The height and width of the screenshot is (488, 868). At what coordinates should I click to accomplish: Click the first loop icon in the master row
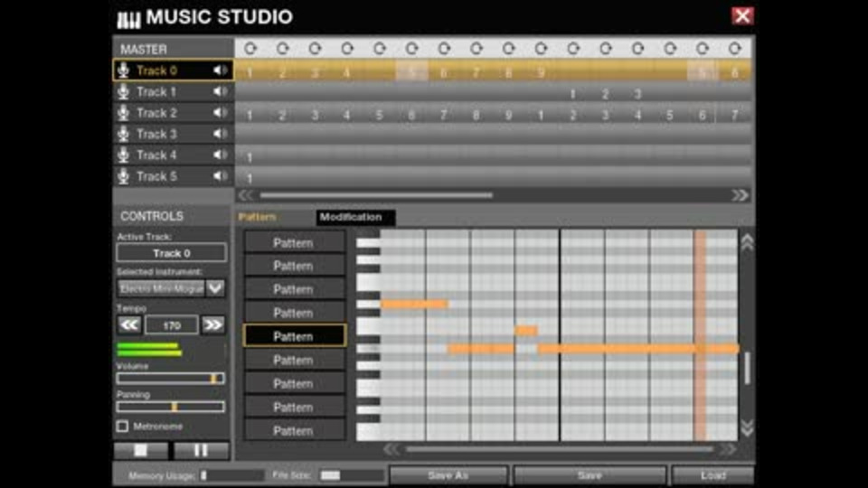click(x=250, y=49)
